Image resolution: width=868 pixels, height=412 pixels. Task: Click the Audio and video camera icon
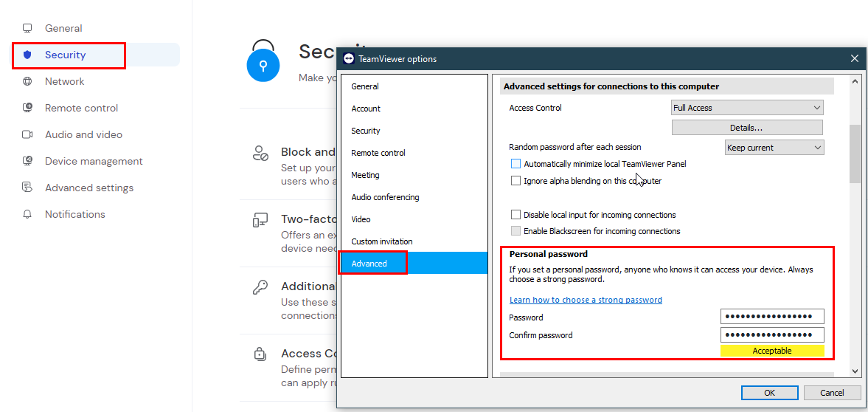[27, 135]
